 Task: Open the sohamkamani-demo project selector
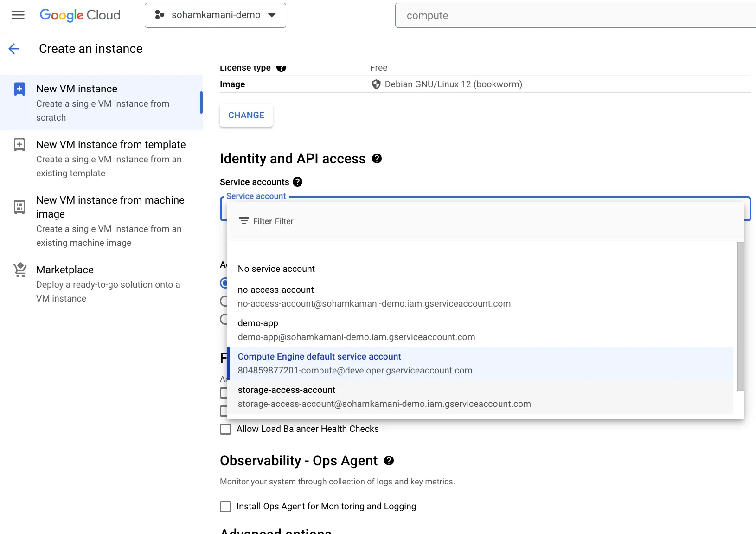215,15
